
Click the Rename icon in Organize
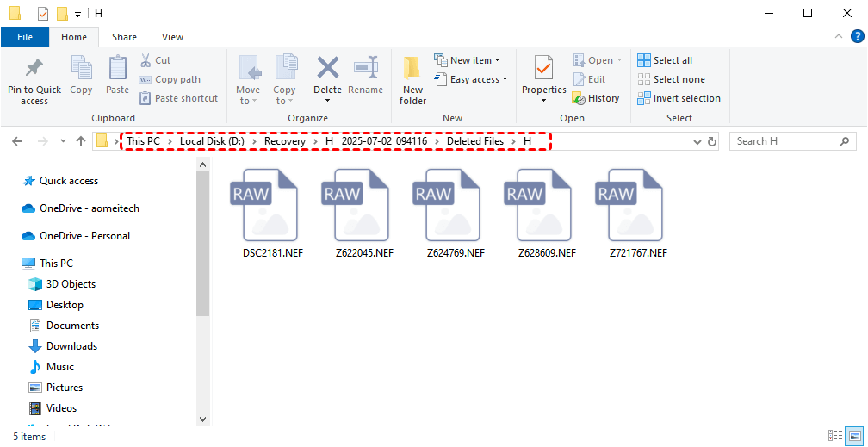(x=365, y=69)
